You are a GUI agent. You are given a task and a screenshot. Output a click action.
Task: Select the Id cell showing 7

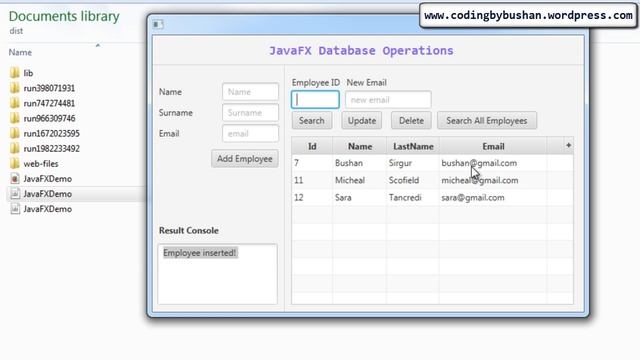(312, 163)
